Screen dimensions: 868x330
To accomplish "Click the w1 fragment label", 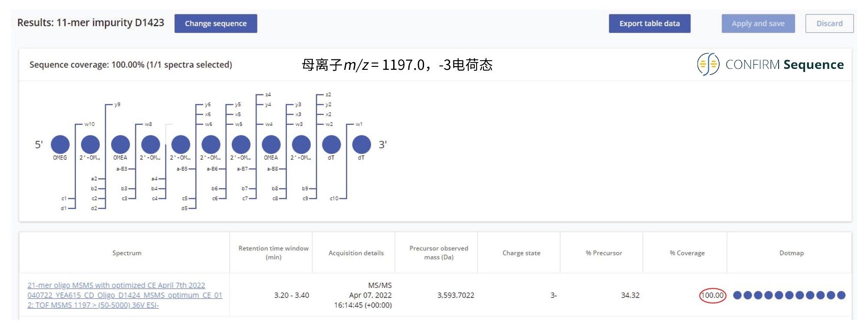I will pyautogui.click(x=359, y=124).
